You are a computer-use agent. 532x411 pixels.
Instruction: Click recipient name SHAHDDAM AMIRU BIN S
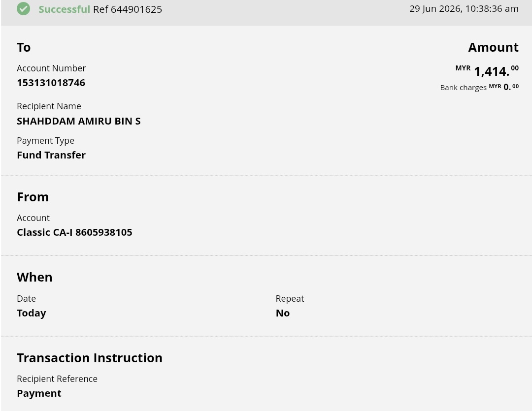pyautogui.click(x=79, y=121)
